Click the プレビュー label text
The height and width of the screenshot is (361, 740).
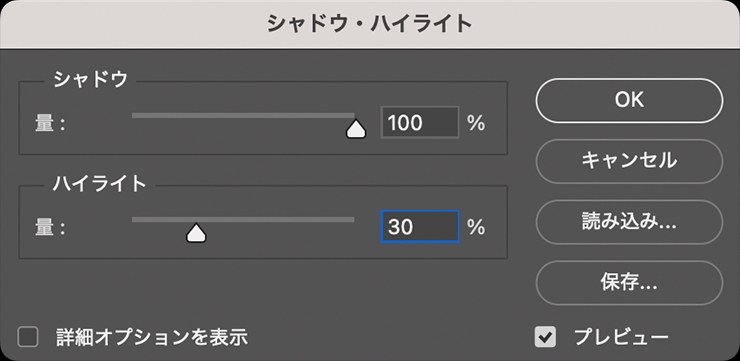(621, 337)
